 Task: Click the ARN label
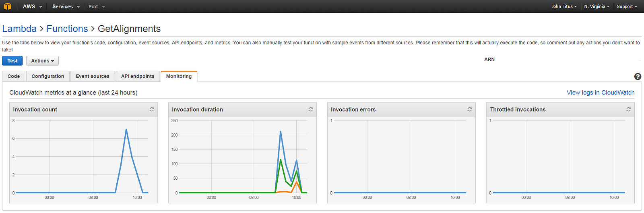tap(489, 59)
